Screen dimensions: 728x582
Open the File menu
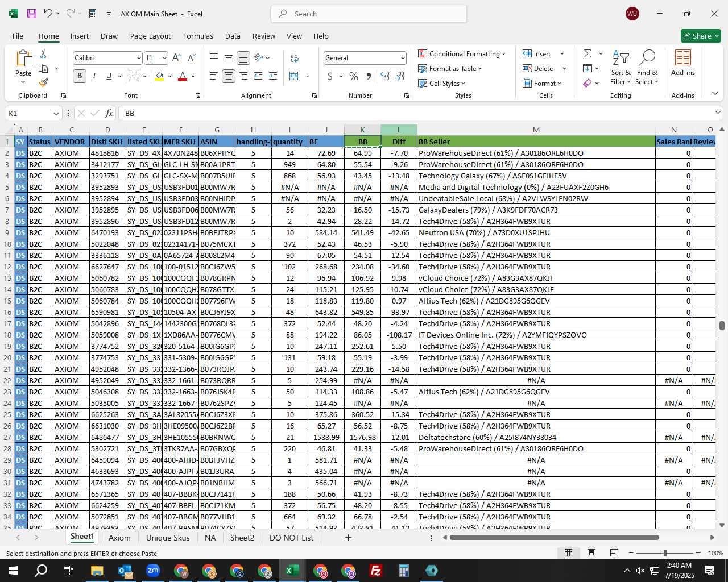(x=18, y=36)
